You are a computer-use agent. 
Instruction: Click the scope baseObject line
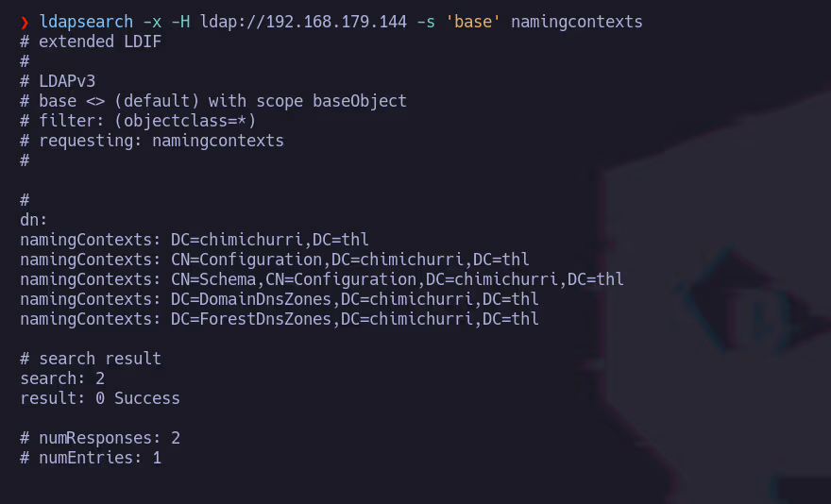(x=213, y=101)
